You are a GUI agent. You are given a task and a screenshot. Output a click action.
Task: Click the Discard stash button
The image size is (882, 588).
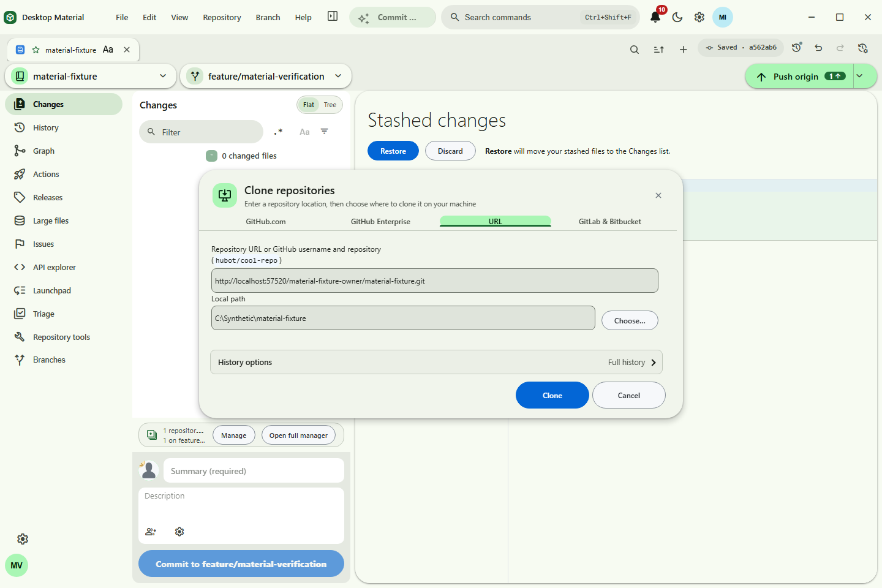[450, 151]
